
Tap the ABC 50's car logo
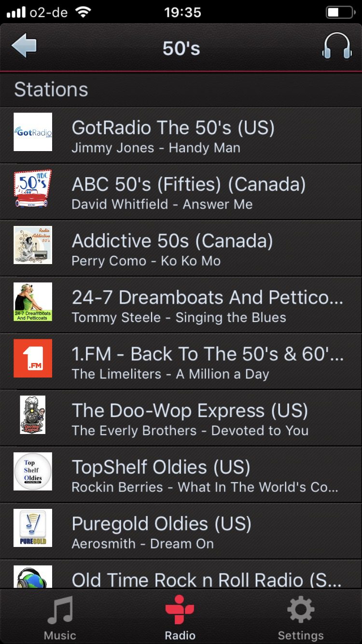[x=33, y=188]
